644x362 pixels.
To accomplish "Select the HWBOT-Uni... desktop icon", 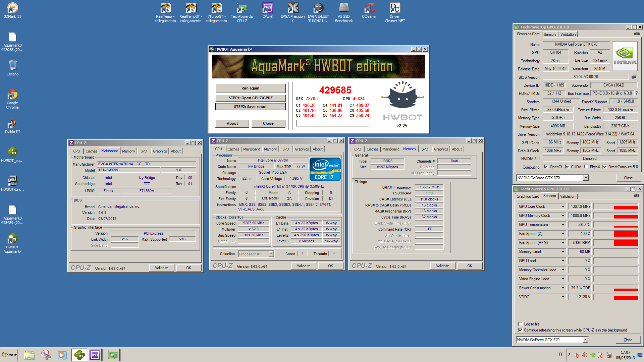I will click(12, 183).
